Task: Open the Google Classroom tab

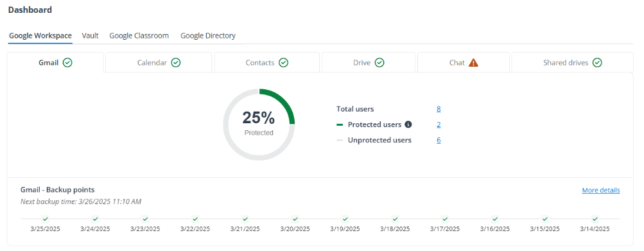Action: pyautogui.click(x=139, y=36)
